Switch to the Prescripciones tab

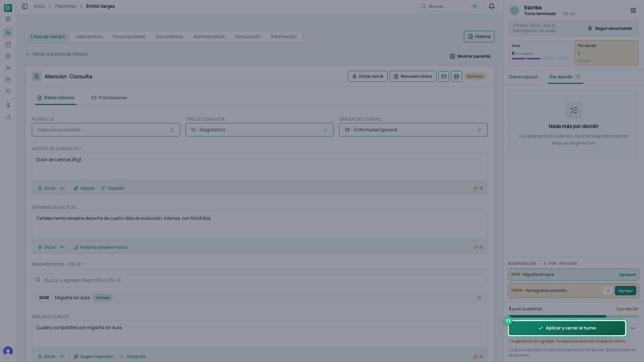pos(129,37)
